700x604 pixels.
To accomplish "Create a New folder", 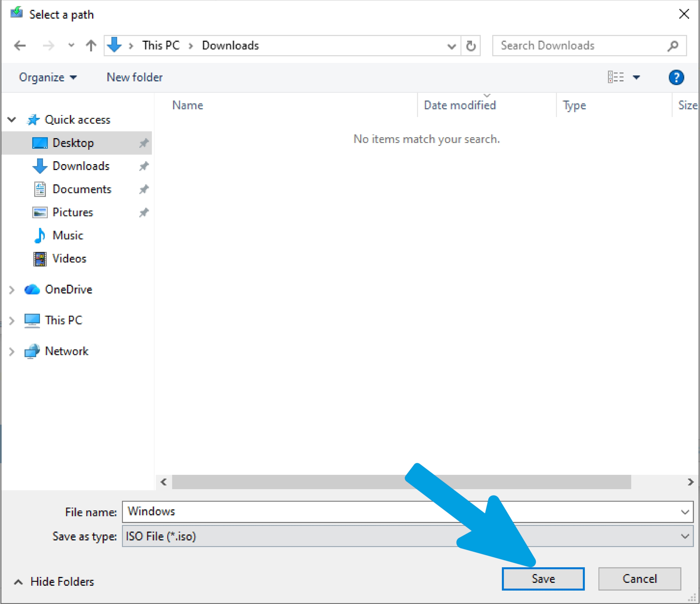I will coord(135,77).
